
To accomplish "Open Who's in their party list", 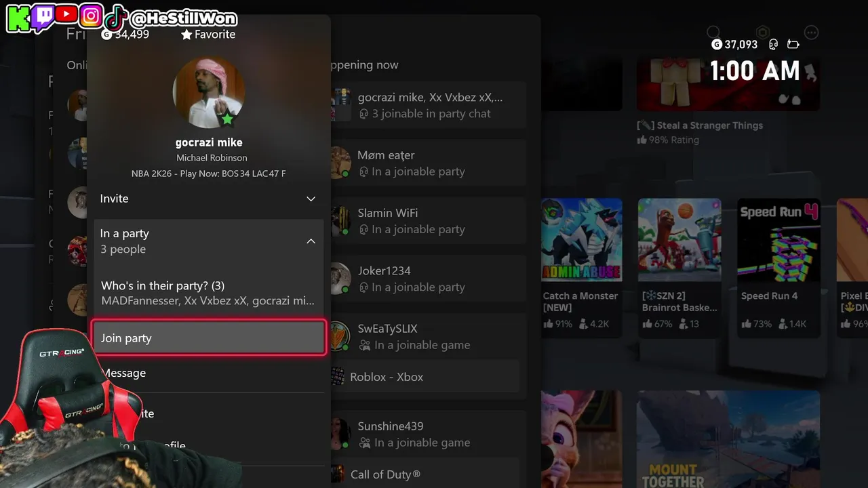I will (x=208, y=293).
